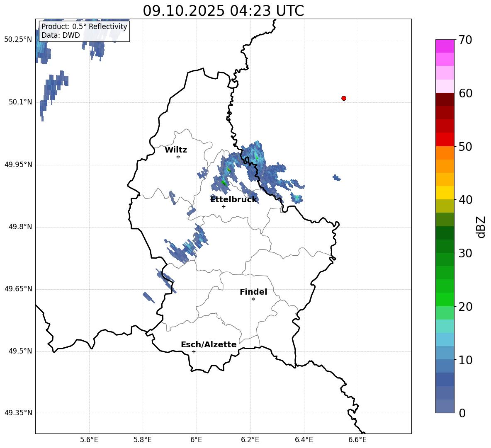491x448 pixels.
Task: Click the 6.6°E longitude label
Action: [x=357, y=440]
